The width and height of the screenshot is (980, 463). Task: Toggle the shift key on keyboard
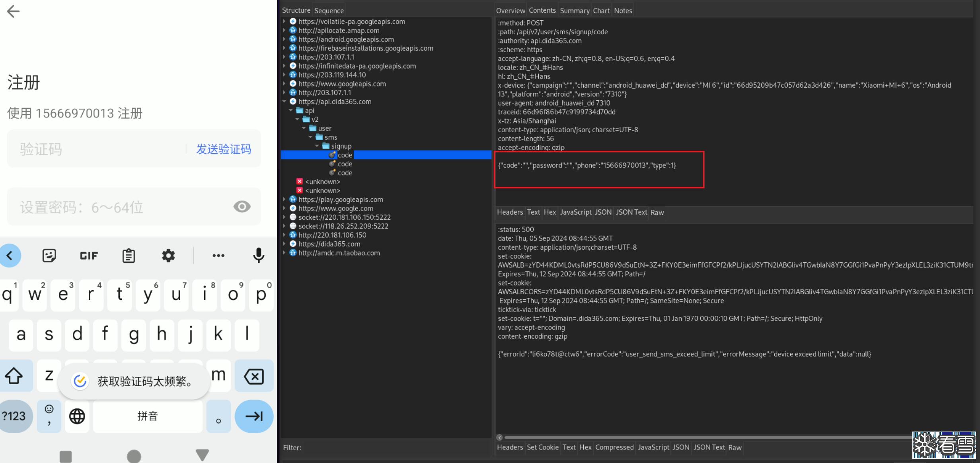pos(14,376)
